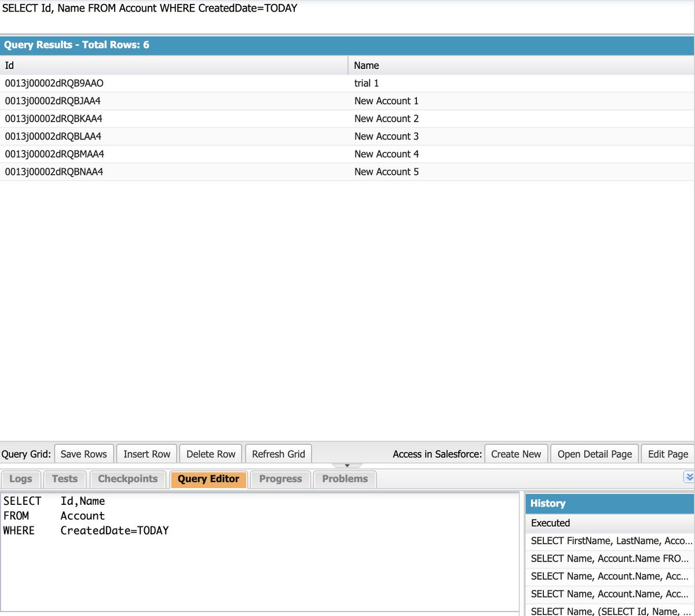Select the cell 0013j00002dRQBMAA4
Screen dimensions: 695x616
tap(174, 154)
